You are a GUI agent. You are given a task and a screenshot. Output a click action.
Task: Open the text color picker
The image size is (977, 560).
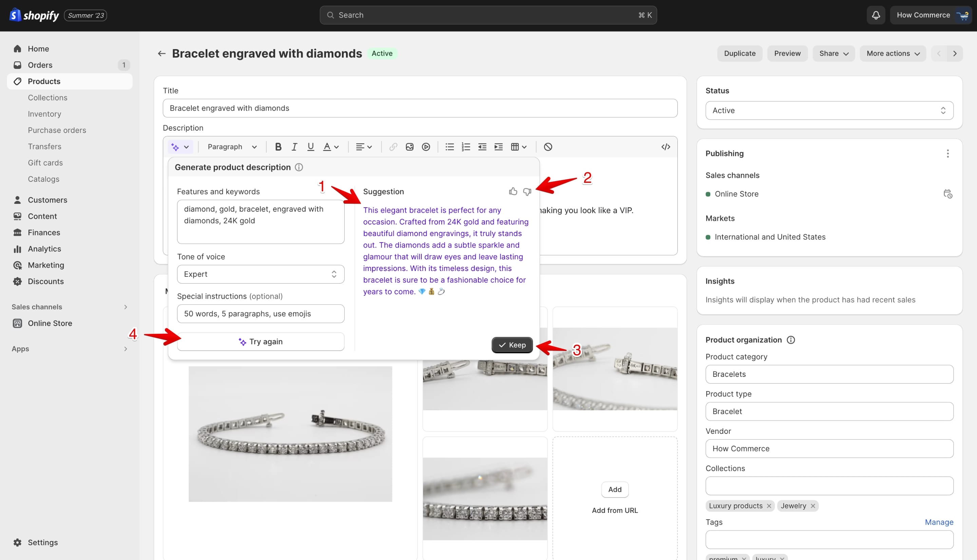click(x=330, y=147)
